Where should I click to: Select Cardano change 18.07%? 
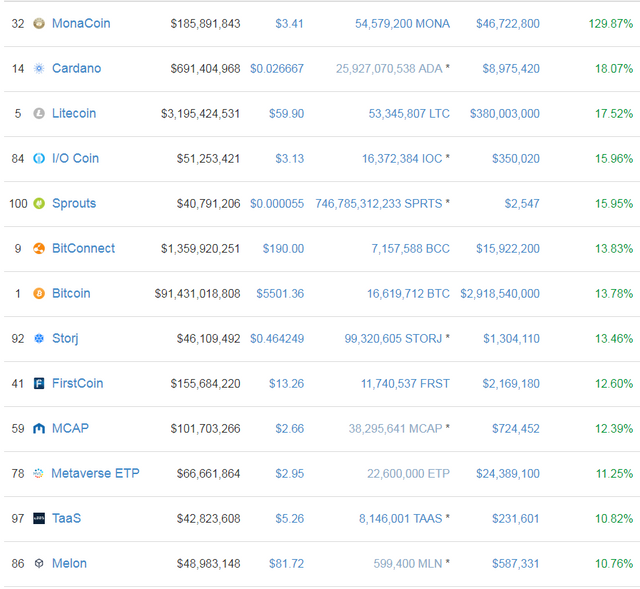coord(614,69)
